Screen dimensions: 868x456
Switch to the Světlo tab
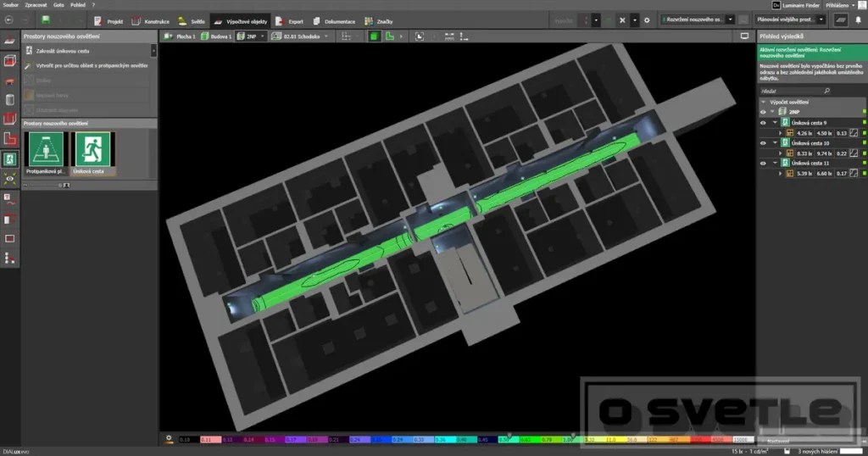click(x=192, y=21)
